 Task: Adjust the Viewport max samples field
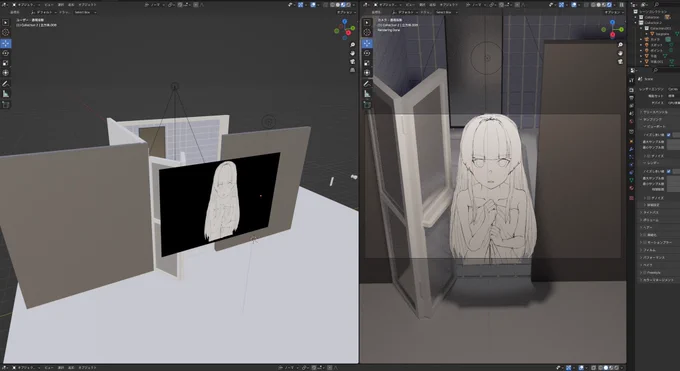(x=673, y=142)
